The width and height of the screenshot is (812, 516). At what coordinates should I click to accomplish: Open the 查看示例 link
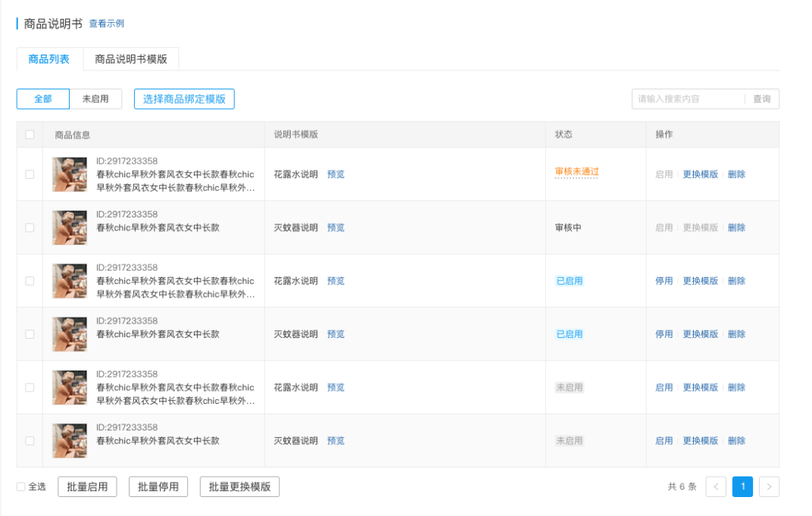[x=107, y=23]
